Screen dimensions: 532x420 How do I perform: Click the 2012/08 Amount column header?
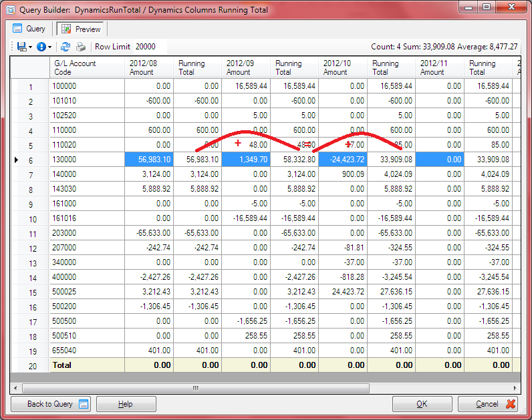(149, 67)
